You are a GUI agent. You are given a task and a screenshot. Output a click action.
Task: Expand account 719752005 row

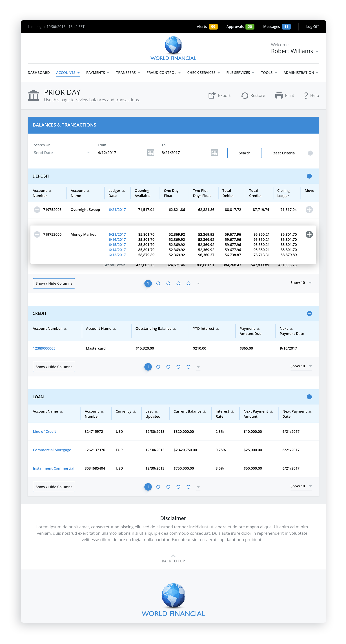pyautogui.click(x=37, y=209)
